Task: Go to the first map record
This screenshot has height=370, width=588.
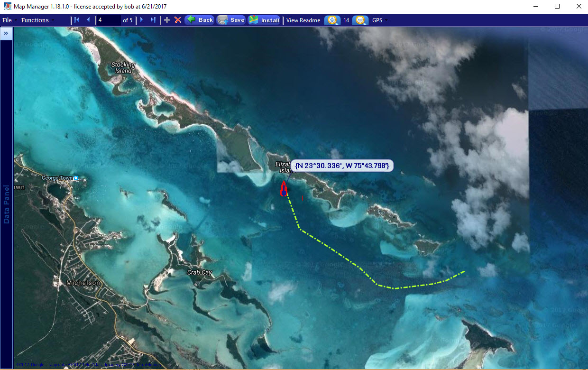Action: (77, 20)
